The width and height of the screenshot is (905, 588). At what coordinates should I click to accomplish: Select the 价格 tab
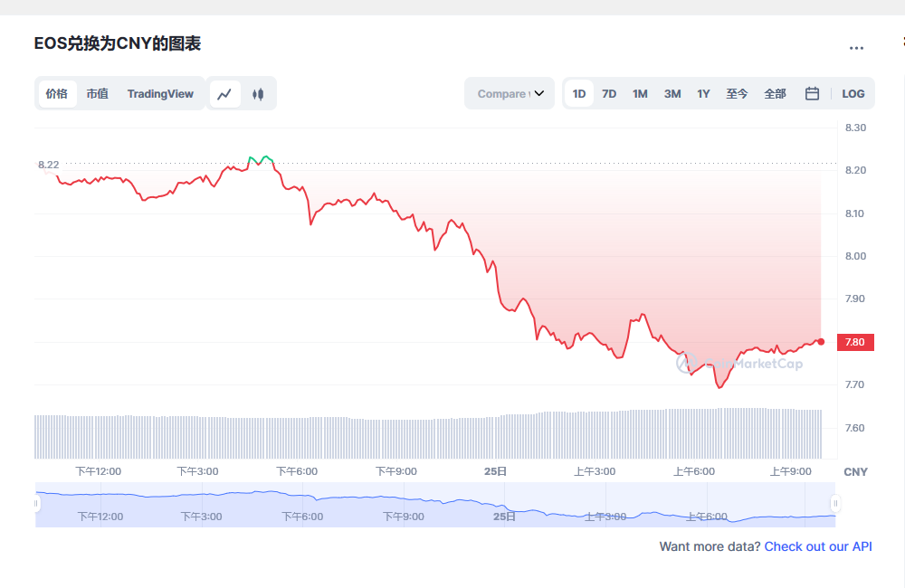tap(57, 93)
